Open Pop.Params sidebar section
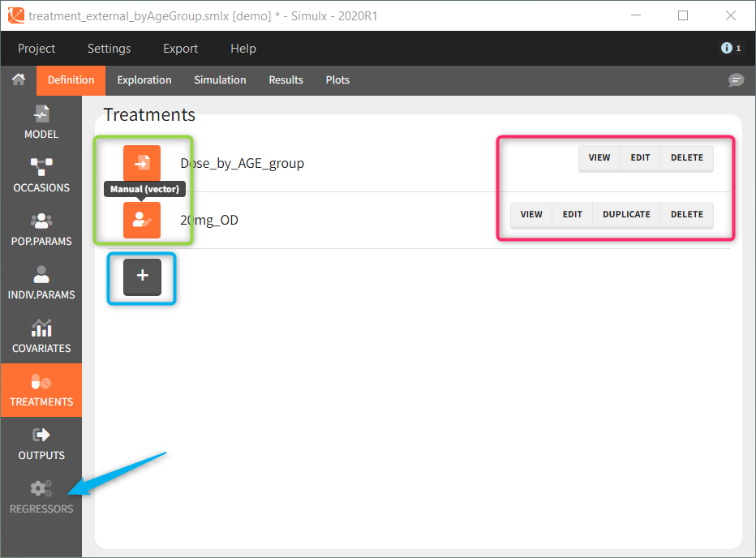This screenshot has height=558, width=756. click(41, 230)
